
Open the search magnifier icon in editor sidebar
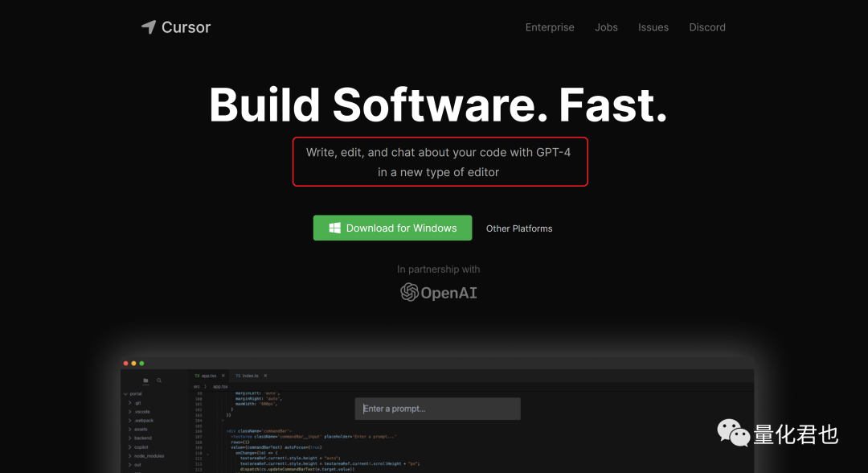(159, 380)
